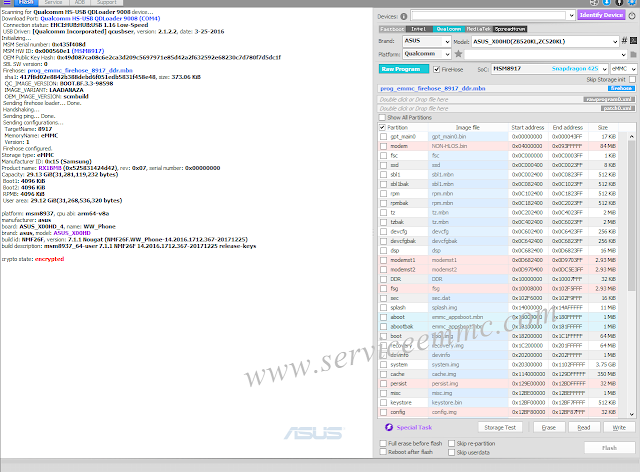This screenshot has width=640, height=472.
Task: Click the Start address column header
Action: click(528, 127)
